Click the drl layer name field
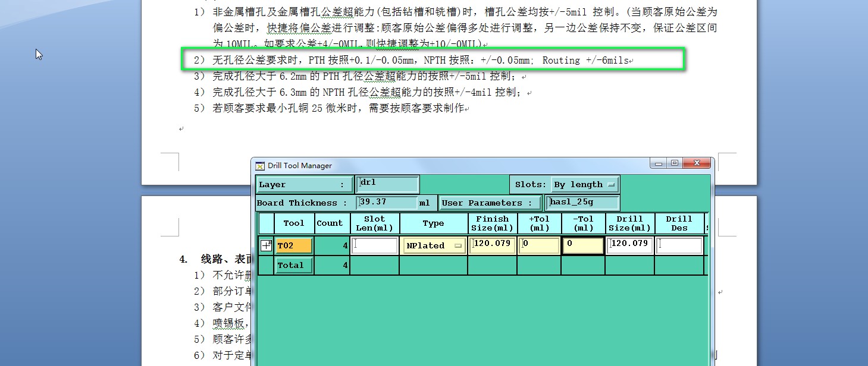This screenshot has height=366, width=868. (x=387, y=184)
